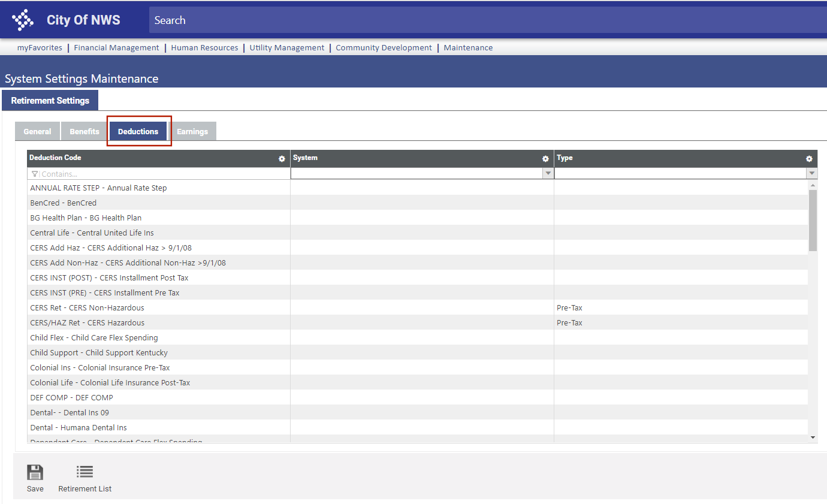827x504 pixels.
Task: Click the top Search field
Action: [479, 20]
